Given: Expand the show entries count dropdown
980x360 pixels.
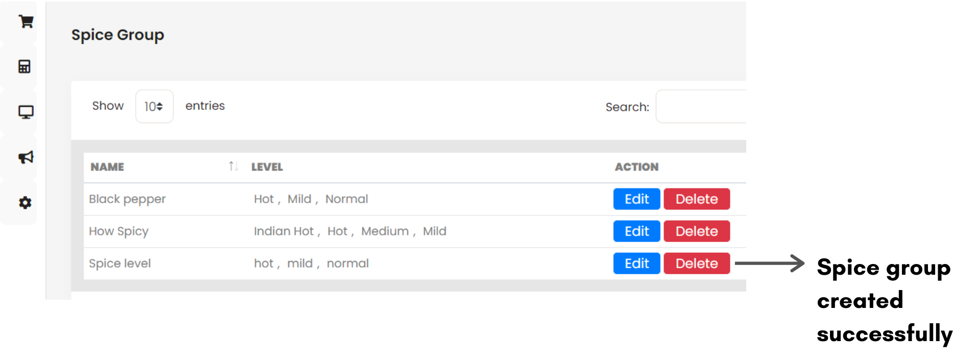Looking at the screenshot, I should tap(154, 106).
